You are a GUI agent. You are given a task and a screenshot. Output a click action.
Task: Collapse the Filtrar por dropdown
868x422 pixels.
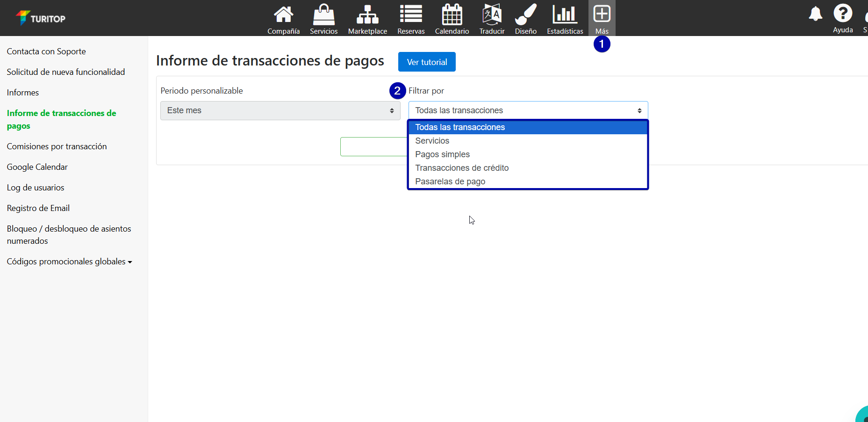tap(528, 110)
